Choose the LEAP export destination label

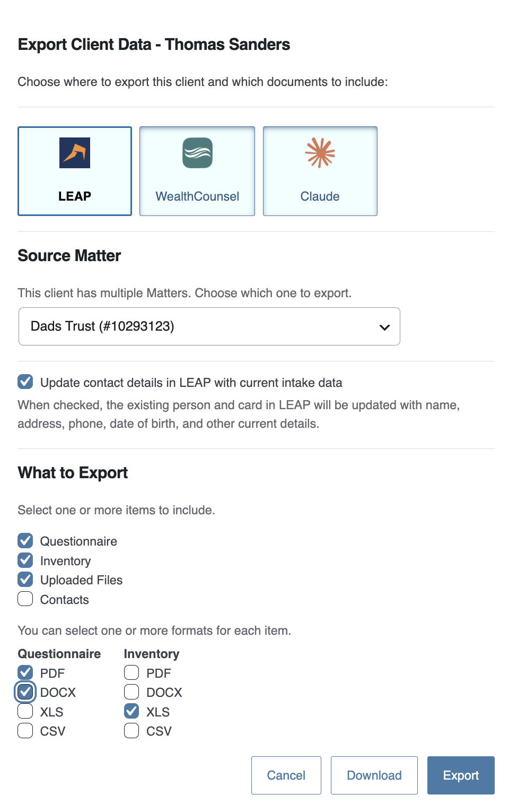point(75,196)
